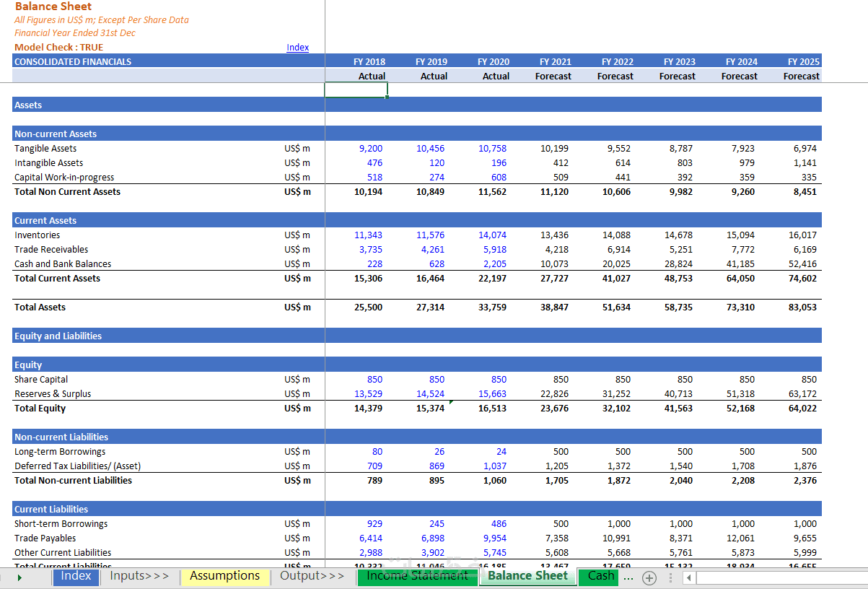Screen dimensions: 868x589
Task: Select Deferred Tax FY 2020 value 1,037
Action: click(495, 466)
